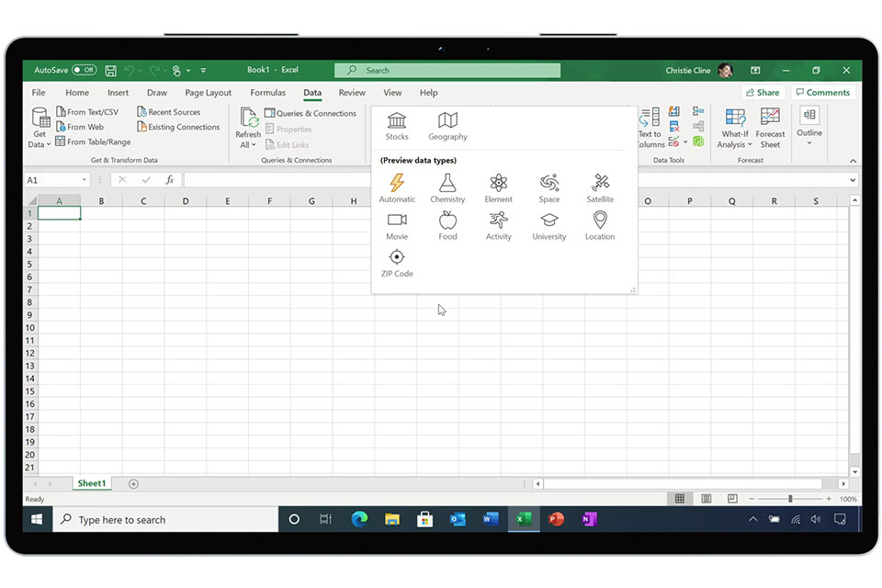The image size is (882, 588).
Task: Select the Geography data type
Action: click(447, 126)
